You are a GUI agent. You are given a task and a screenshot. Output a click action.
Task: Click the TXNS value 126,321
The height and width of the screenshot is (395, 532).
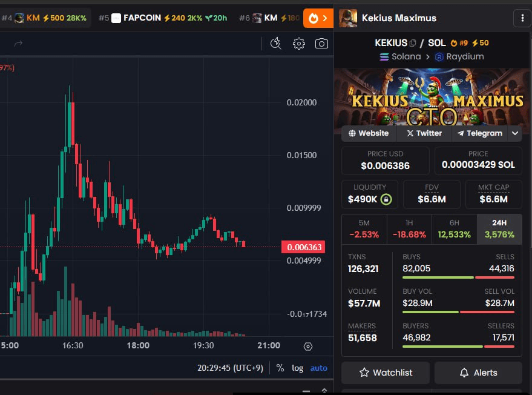[x=363, y=269]
